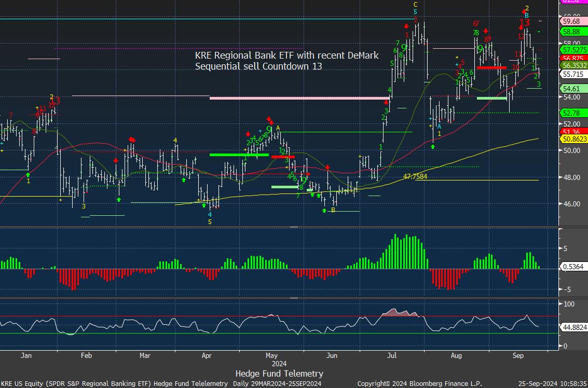588x388 pixels.
Task: Select the 56.3532 moving average label
Action: pyautogui.click(x=573, y=65)
